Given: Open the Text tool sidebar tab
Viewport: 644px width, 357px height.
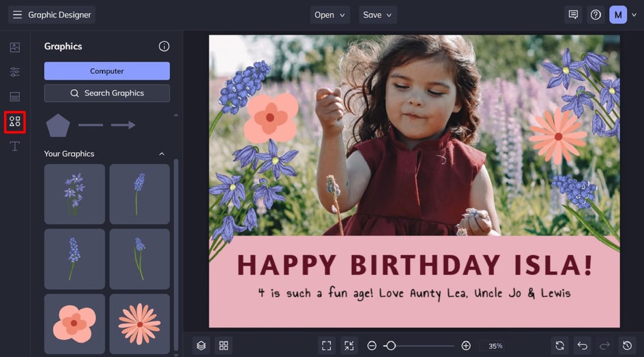Looking at the screenshot, I should (x=15, y=146).
